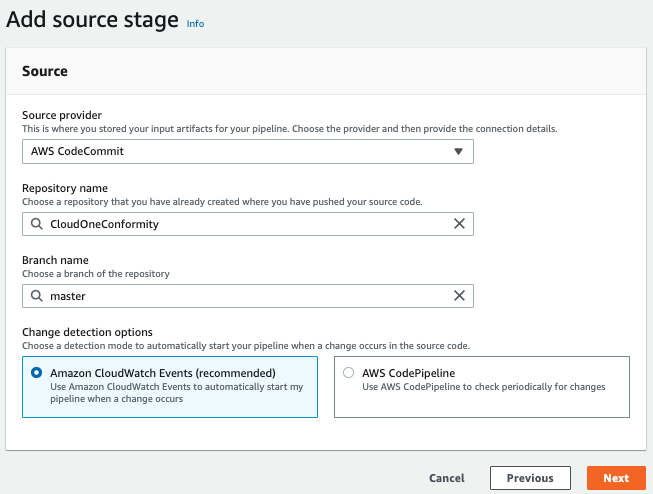The height and width of the screenshot is (494, 653).
Task: Go back with the Previous button
Action: point(530,478)
